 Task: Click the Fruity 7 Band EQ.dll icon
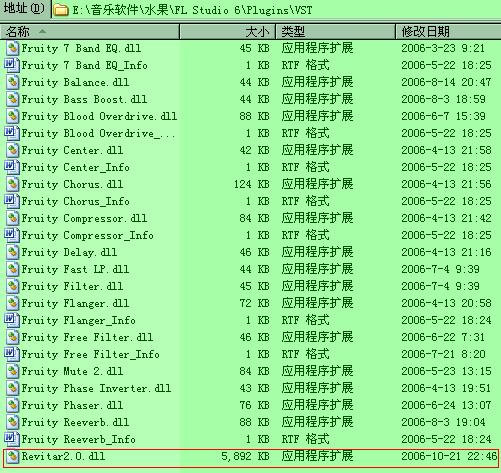12,48
